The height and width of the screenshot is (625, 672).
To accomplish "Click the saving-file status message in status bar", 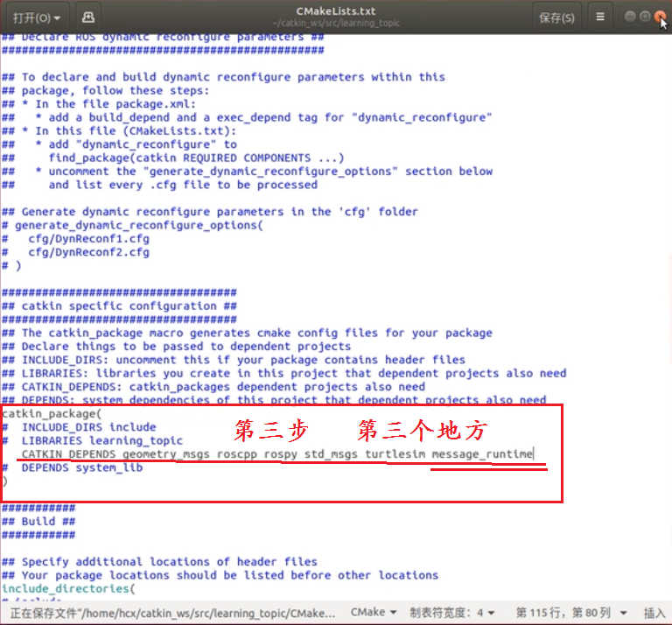I will coord(172,613).
